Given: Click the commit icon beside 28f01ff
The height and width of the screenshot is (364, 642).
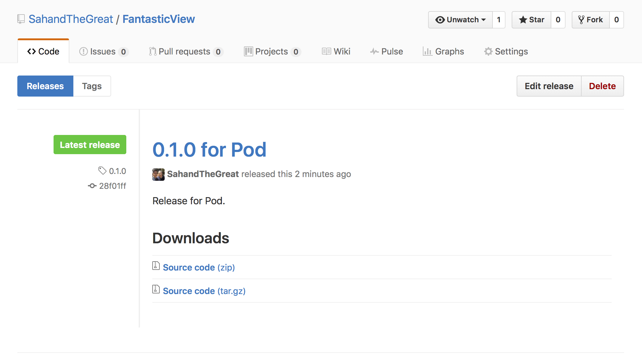Looking at the screenshot, I should point(92,186).
